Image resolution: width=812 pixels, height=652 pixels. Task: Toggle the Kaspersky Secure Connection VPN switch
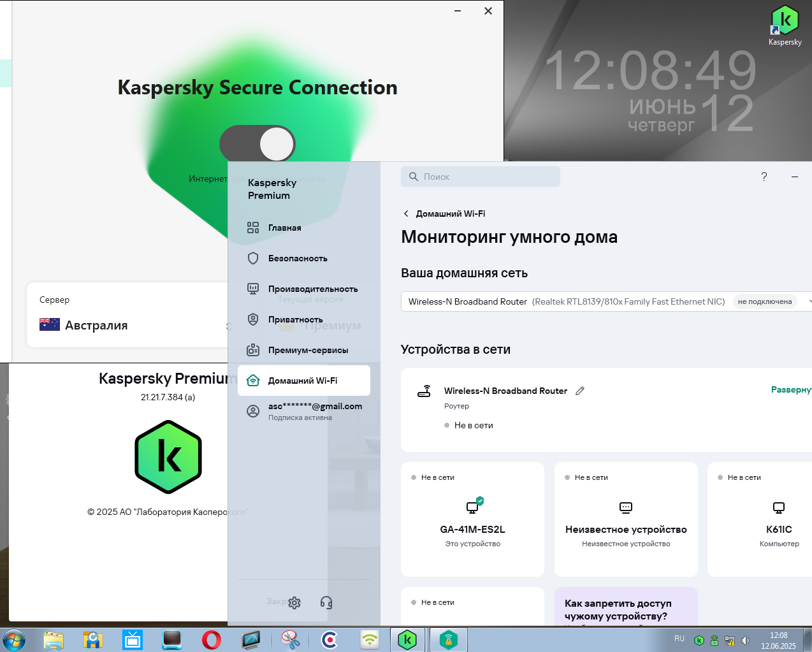pos(257,144)
